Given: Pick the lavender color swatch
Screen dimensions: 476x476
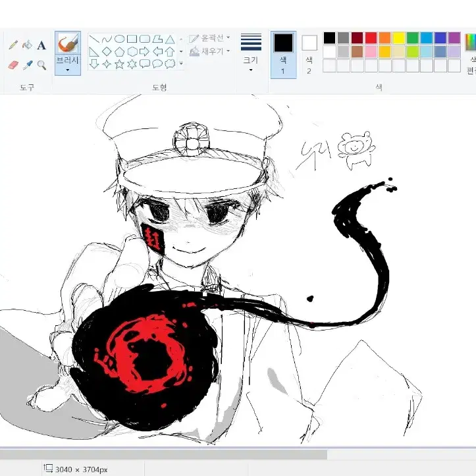Looking at the screenshot, I should [454, 51].
